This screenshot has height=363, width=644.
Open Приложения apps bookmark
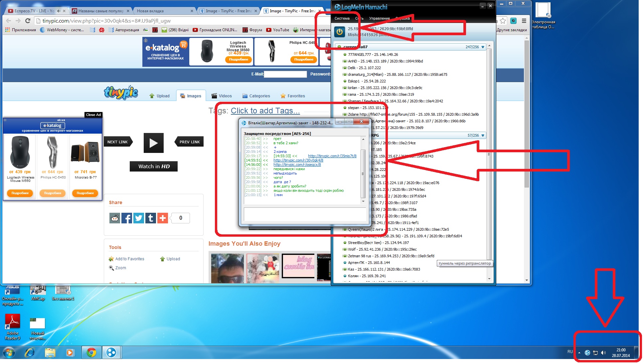tap(20, 30)
